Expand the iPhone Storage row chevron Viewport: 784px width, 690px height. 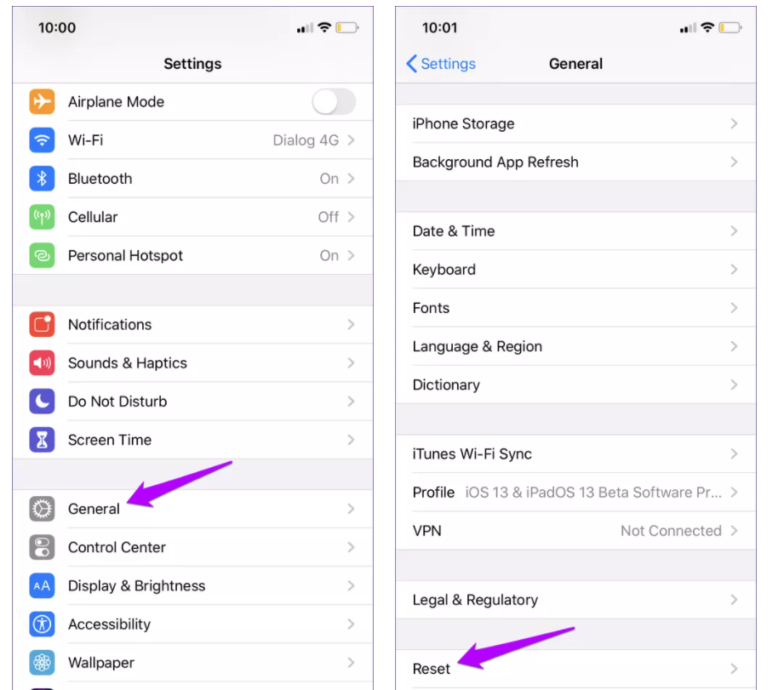[734, 123]
